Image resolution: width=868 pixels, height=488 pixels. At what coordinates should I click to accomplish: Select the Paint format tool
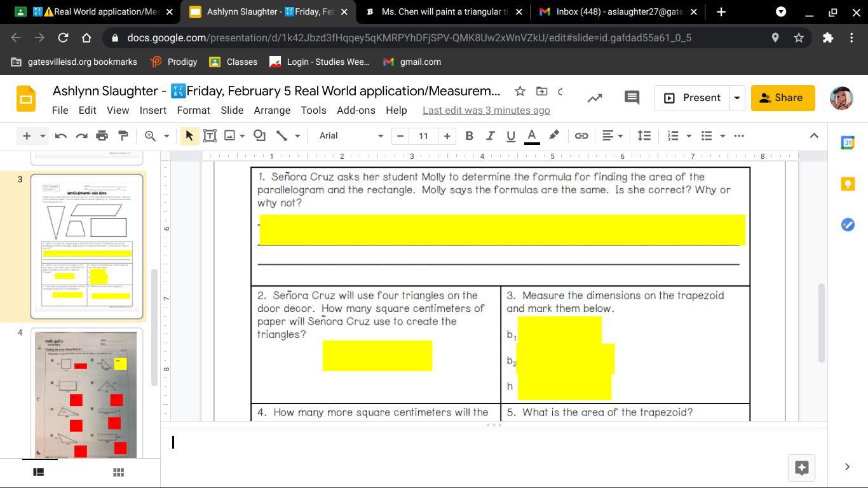123,135
